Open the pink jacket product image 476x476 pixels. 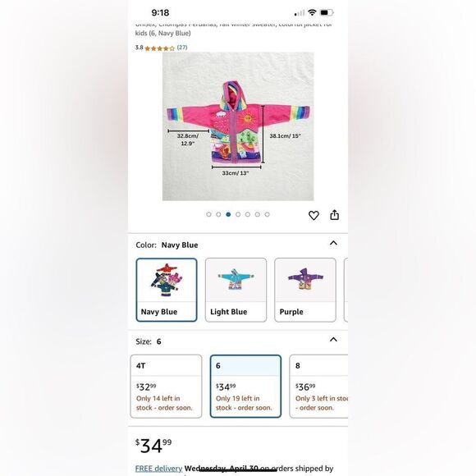[238, 126]
